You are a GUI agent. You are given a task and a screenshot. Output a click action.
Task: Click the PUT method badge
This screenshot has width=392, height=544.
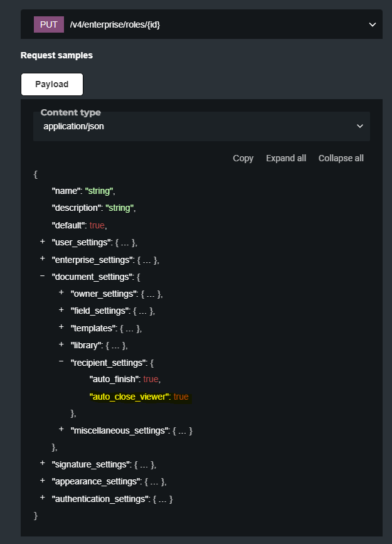49,24
